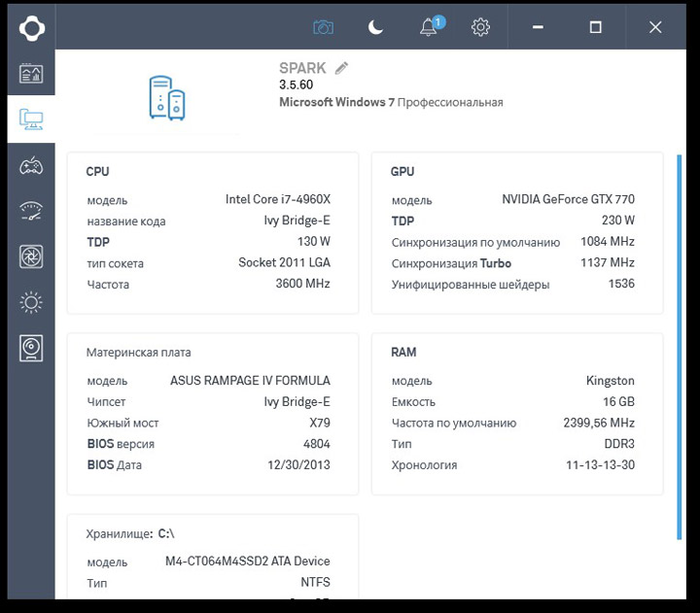Click the 1536 unified shaders value
Viewport: 700px width, 613px height.
point(621,284)
